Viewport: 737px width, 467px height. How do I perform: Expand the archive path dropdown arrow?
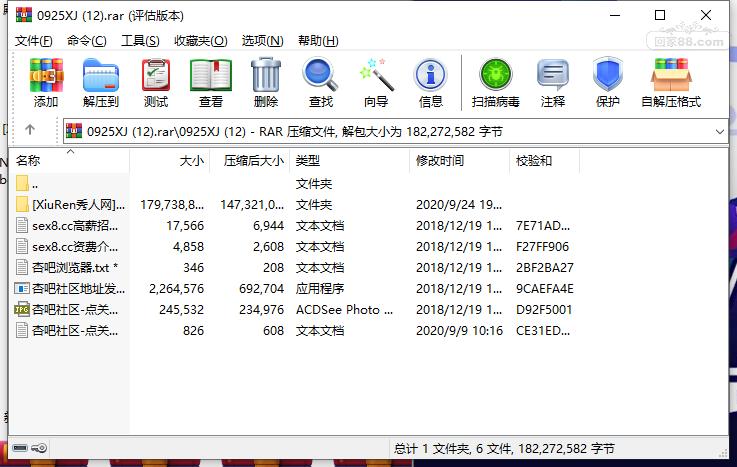pos(720,132)
